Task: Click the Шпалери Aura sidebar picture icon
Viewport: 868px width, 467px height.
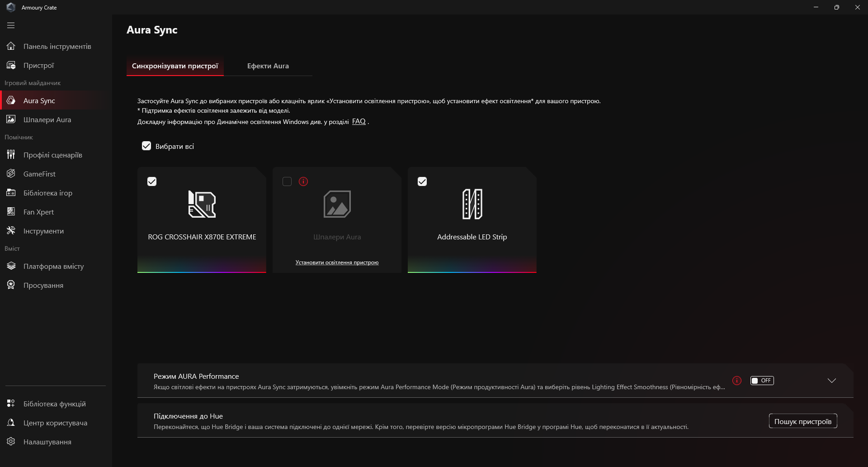Action: click(x=11, y=119)
